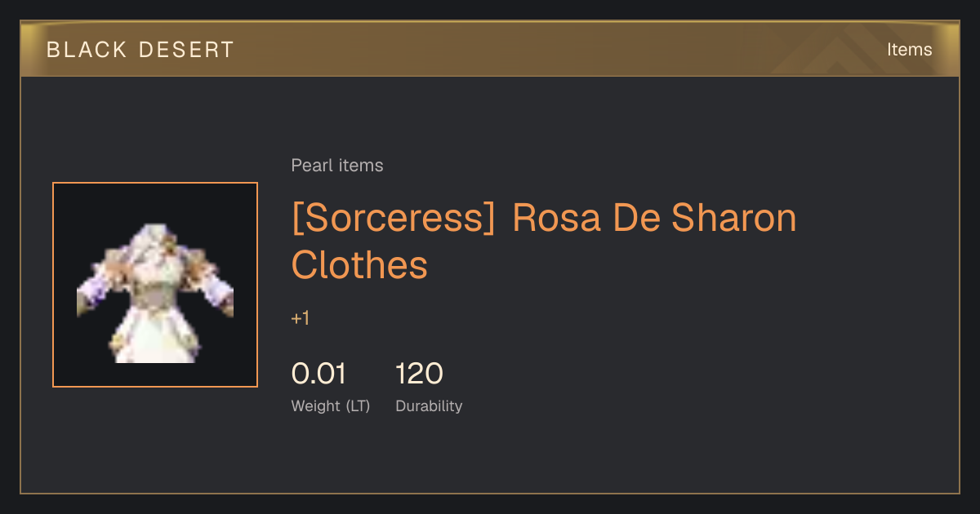Click the 120 durability value
980x514 pixels.
tap(419, 374)
